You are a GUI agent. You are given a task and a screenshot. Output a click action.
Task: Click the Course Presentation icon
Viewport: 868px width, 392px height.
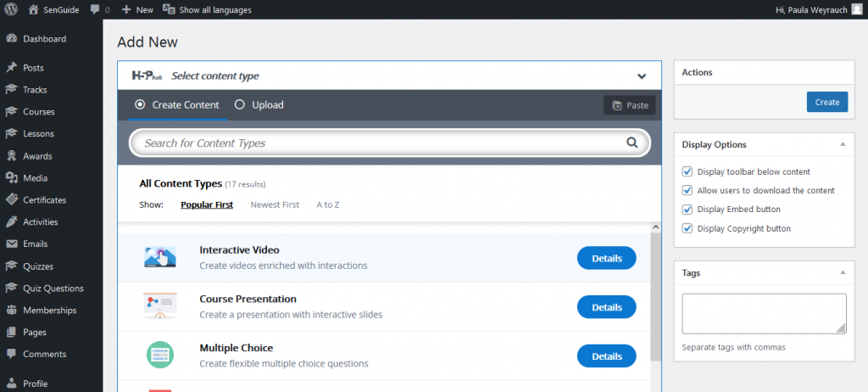[x=160, y=306]
